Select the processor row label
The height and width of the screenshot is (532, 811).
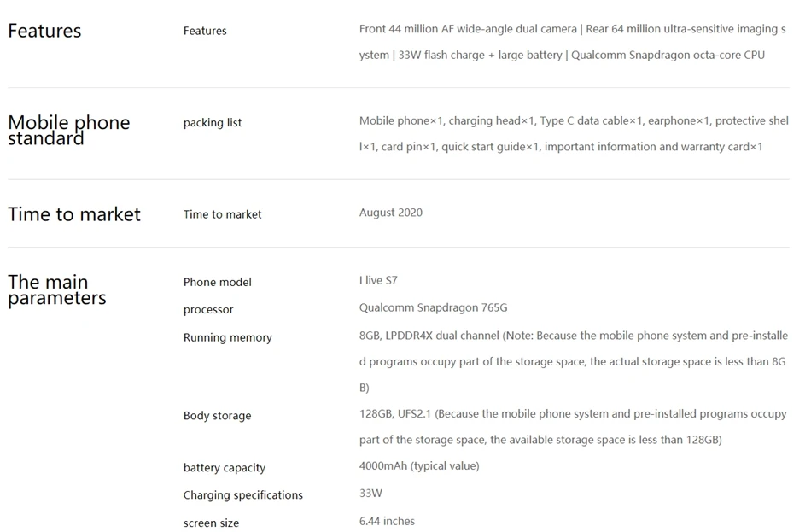point(208,310)
